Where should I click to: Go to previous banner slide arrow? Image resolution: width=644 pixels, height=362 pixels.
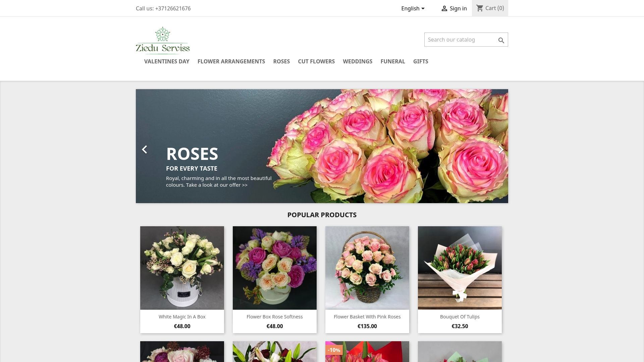[145, 149]
